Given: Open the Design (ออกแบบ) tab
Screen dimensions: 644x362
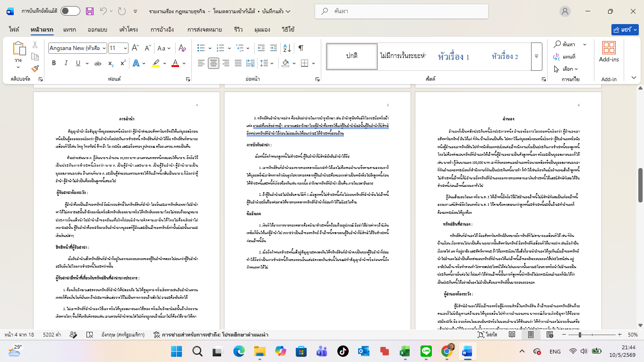Looking at the screenshot, I should pos(97,30).
